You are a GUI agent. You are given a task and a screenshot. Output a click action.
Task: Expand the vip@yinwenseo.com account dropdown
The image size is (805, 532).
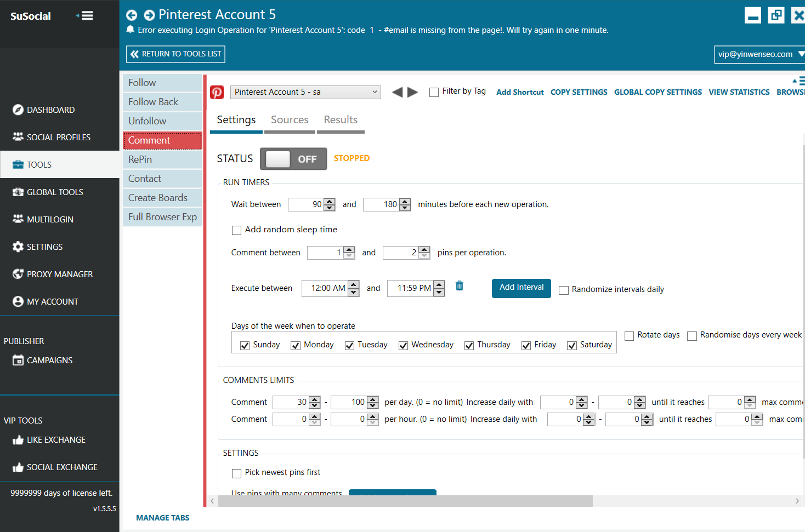click(759, 54)
